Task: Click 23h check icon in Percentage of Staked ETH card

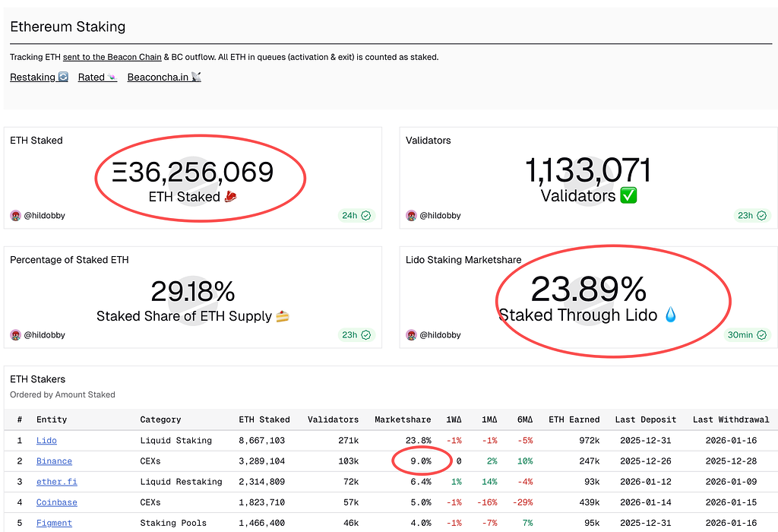Action: point(366,335)
